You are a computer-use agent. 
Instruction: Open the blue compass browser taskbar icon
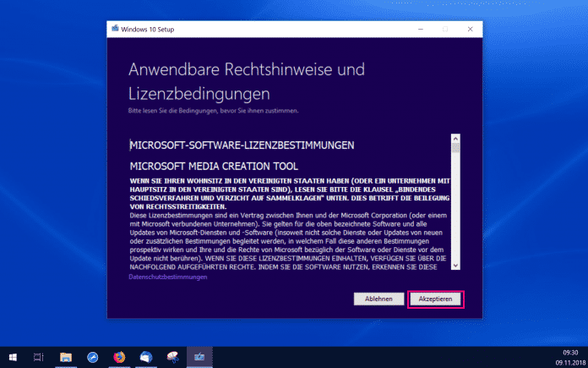pyautogui.click(x=92, y=357)
